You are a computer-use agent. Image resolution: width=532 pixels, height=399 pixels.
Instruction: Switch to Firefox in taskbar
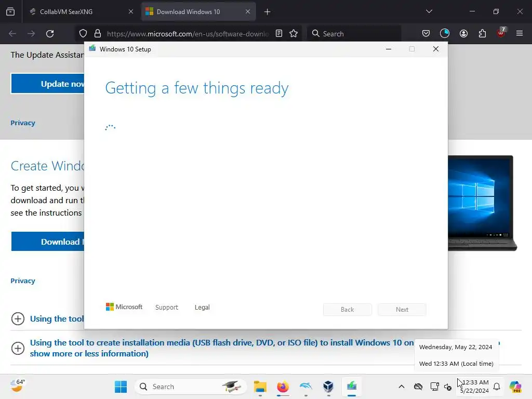pyautogui.click(x=283, y=387)
